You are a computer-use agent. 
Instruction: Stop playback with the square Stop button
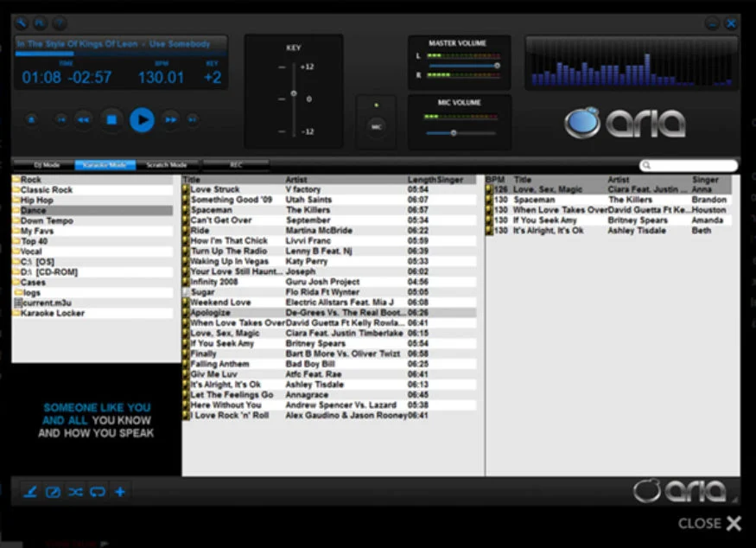pyautogui.click(x=111, y=119)
